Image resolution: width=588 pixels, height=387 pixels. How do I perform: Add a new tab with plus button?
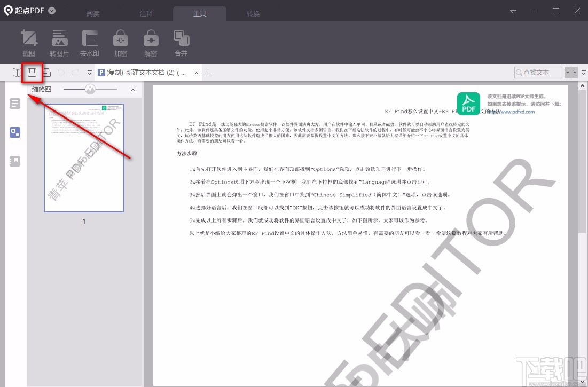click(208, 73)
